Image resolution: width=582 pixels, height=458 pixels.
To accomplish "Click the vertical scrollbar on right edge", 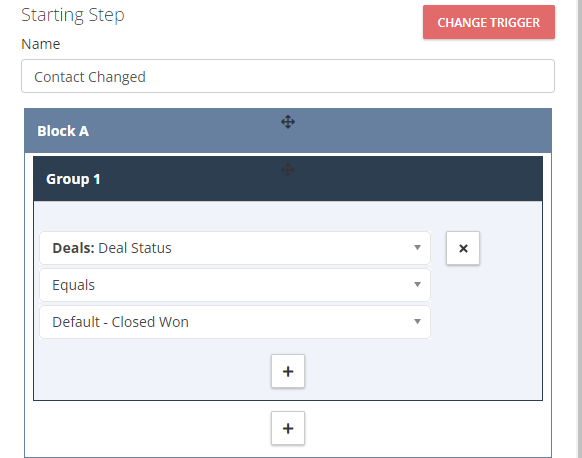I will [579, 229].
